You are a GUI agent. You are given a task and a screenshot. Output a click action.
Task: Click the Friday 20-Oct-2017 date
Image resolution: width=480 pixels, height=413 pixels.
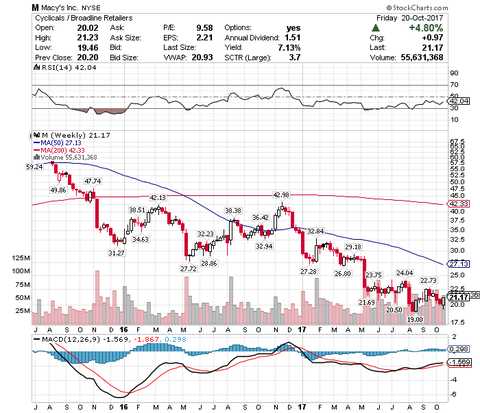click(x=410, y=18)
